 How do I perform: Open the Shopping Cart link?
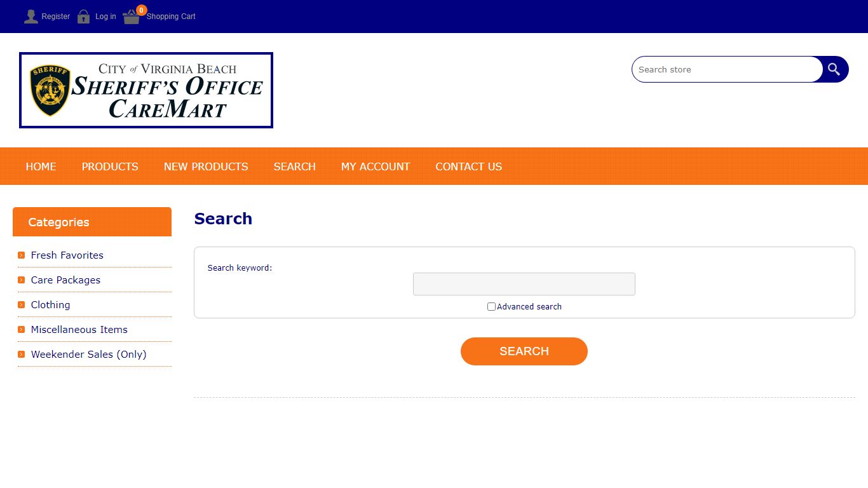(171, 17)
